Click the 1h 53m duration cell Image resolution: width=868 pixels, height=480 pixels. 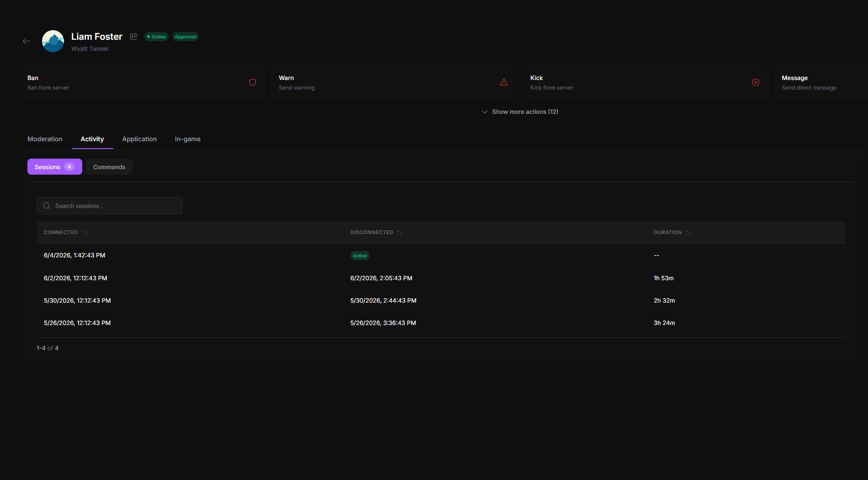coord(664,278)
